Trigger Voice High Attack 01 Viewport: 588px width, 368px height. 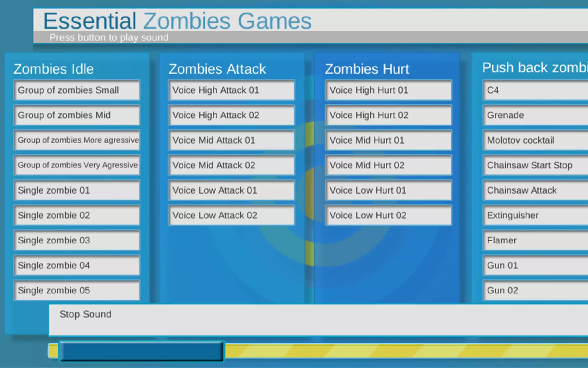click(231, 90)
